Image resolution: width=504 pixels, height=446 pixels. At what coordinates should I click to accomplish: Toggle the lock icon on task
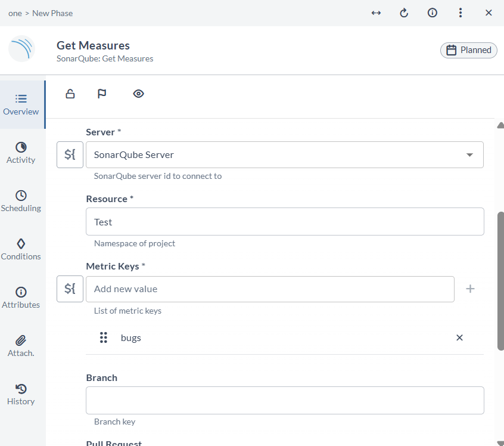click(x=70, y=94)
